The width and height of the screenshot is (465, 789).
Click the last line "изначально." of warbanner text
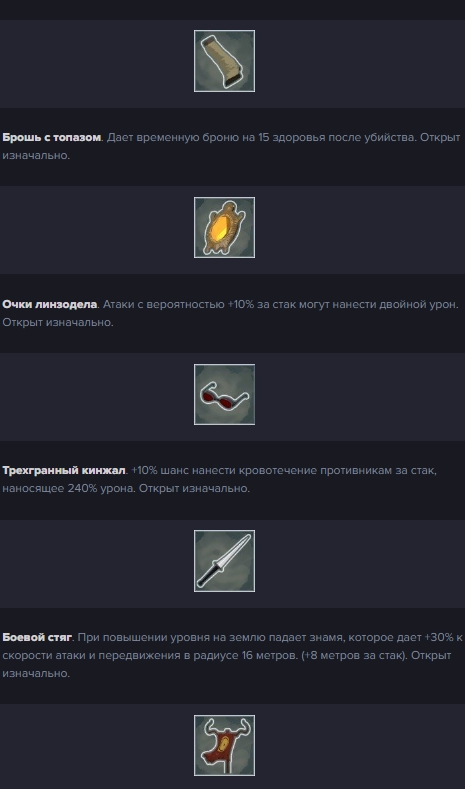click(36, 674)
